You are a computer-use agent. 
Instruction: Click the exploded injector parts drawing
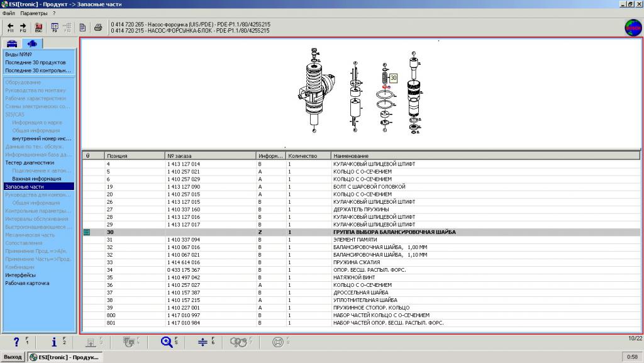pyautogui.click(x=359, y=91)
